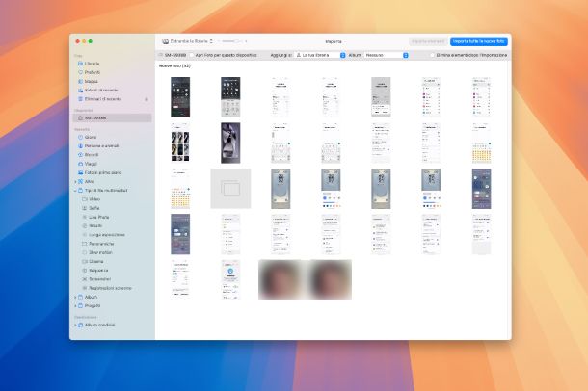Open Persone e animali

102,145
